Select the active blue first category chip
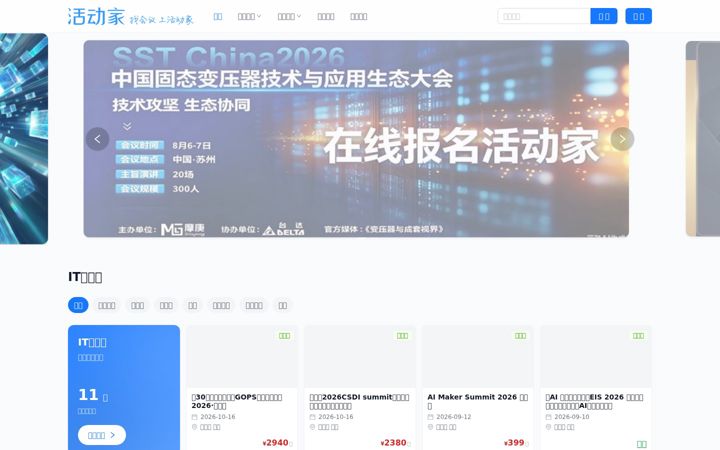Viewport: 720px width, 450px height. (x=78, y=305)
